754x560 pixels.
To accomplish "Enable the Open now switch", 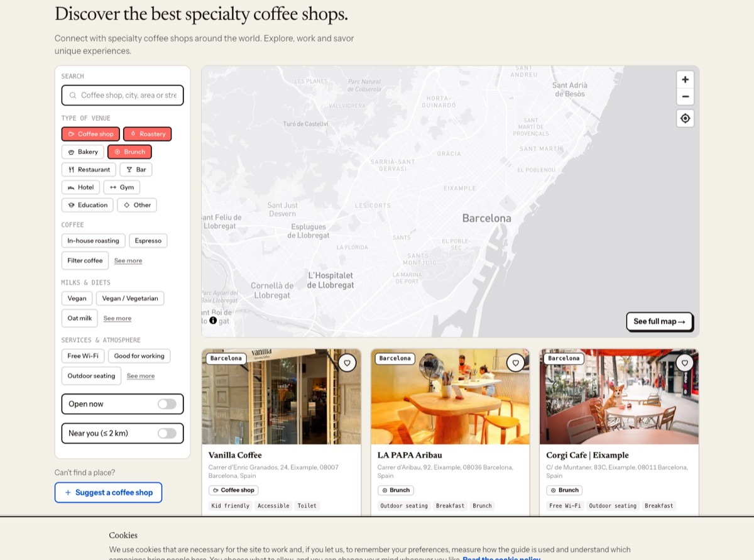I will (x=167, y=404).
